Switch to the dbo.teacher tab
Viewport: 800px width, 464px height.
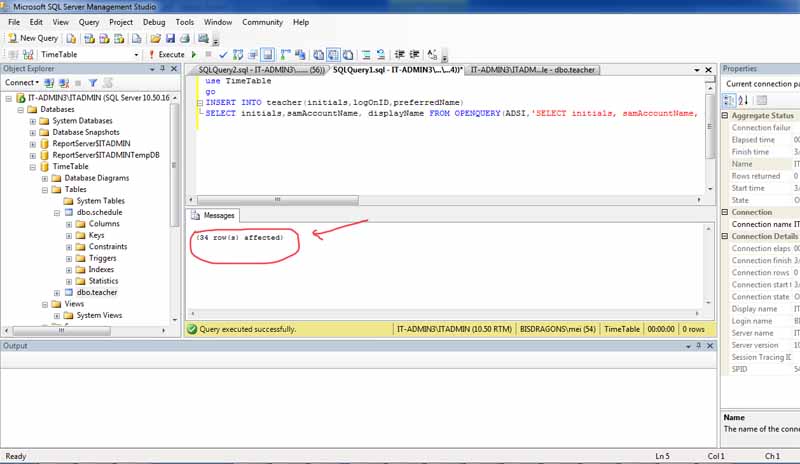pyautogui.click(x=533, y=70)
